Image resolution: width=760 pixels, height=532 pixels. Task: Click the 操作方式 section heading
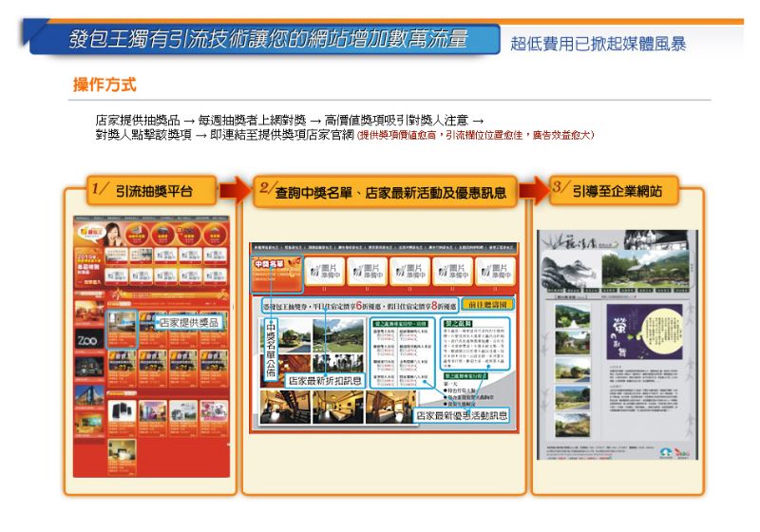[104, 85]
